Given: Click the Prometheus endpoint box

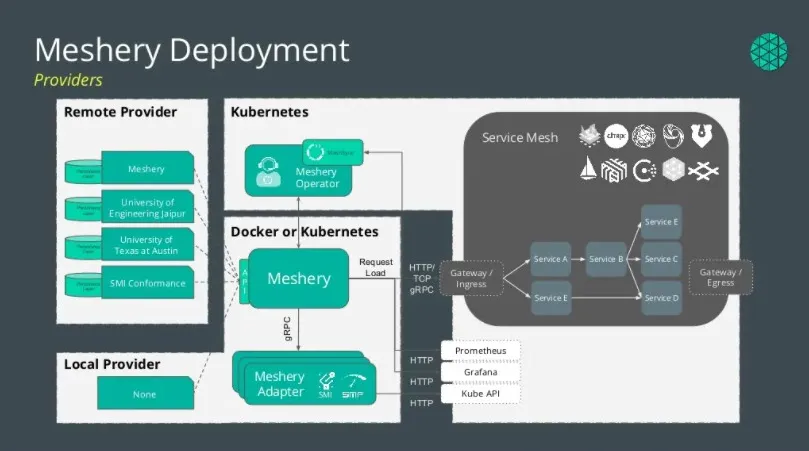Looking at the screenshot, I should (481, 351).
